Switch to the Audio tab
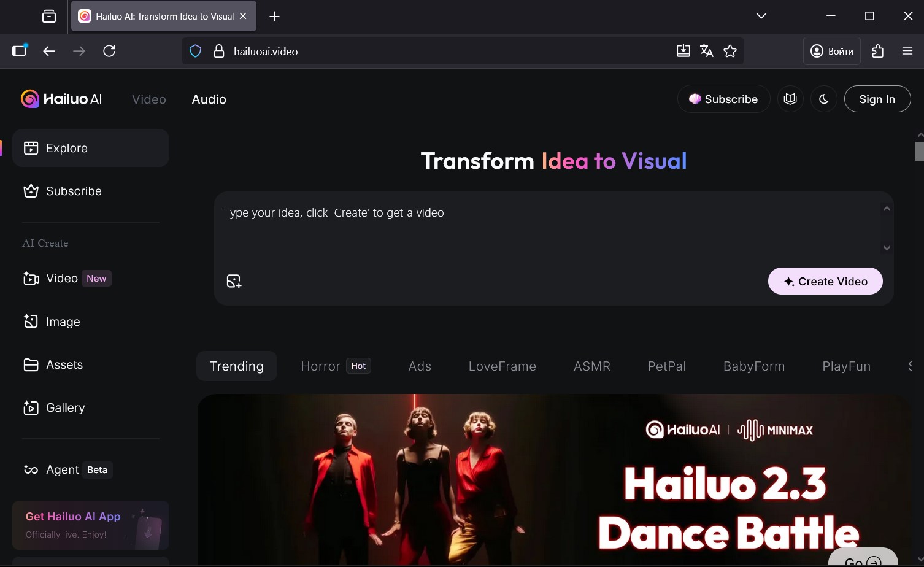Screen dimensions: 924x567 209,99
